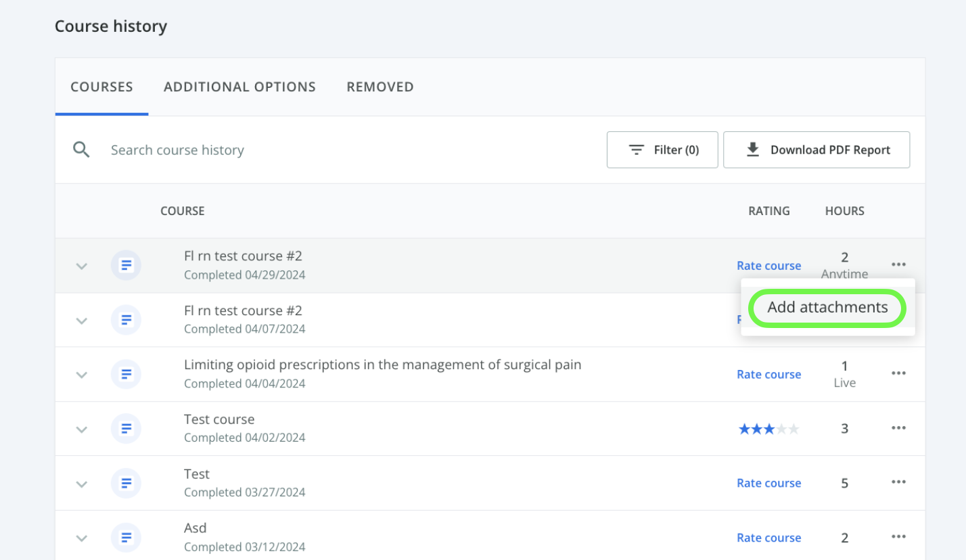Click star rating of Test course
The width and height of the screenshot is (966, 560).
click(x=768, y=429)
